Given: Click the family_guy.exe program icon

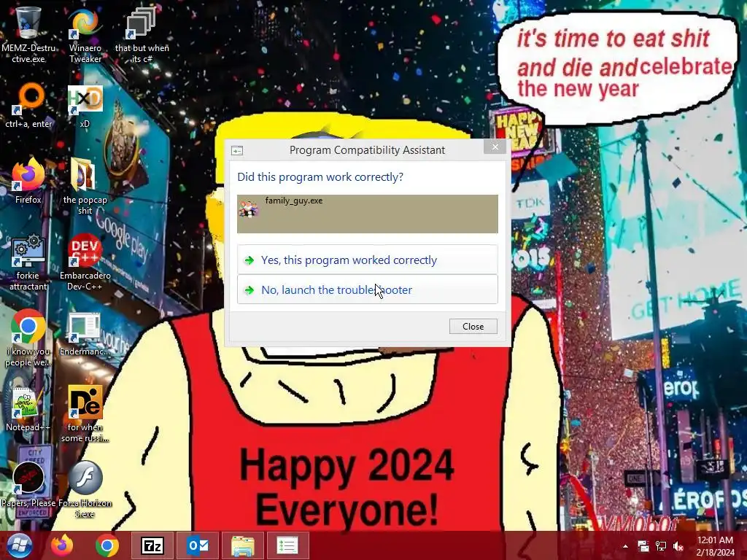Looking at the screenshot, I should pos(248,209).
